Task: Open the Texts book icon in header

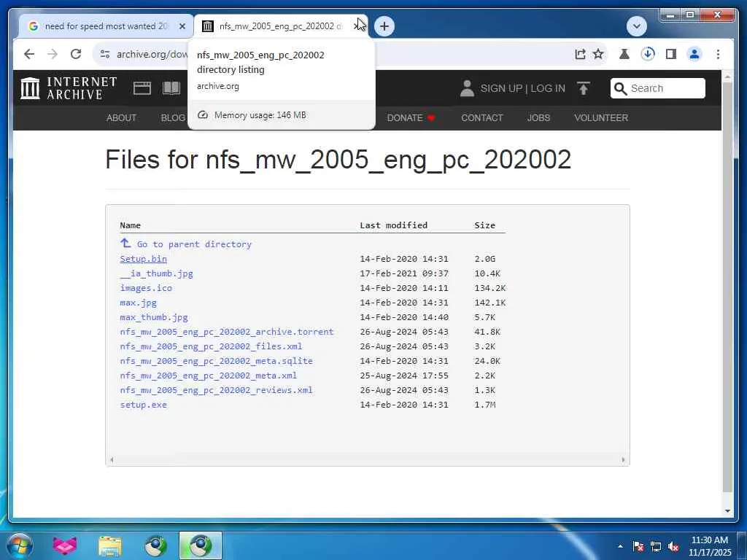Action: [171, 88]
